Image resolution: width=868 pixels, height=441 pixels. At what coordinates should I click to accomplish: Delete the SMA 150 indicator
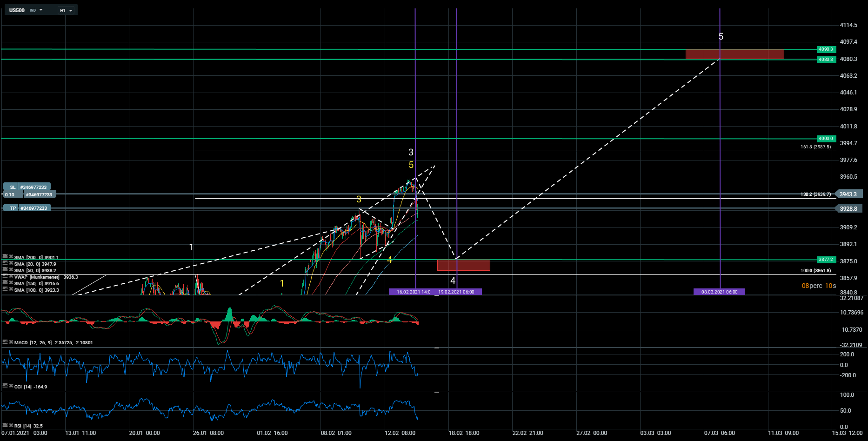[x=11, y=283]
